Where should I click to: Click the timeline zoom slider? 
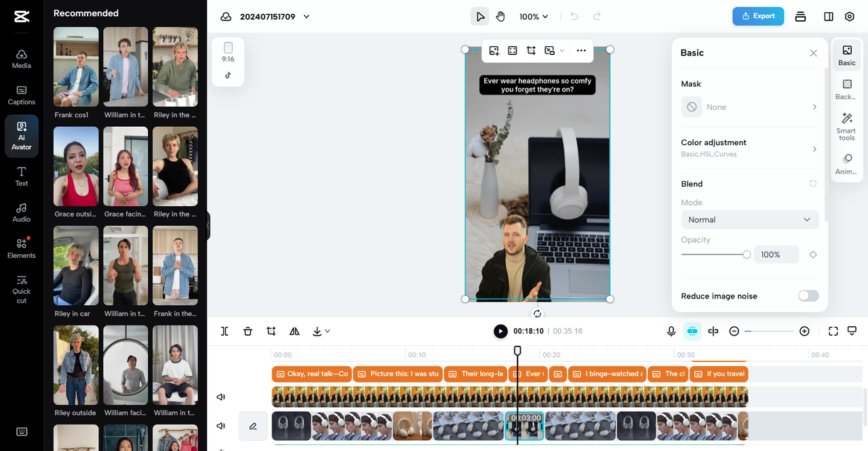pyautogui.click(x=769, y=331)
